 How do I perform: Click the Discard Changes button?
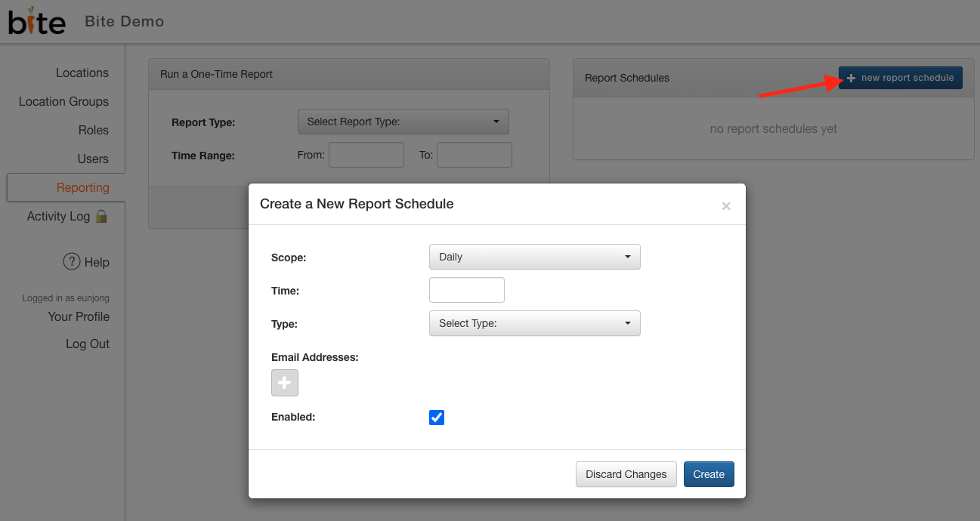tap(626, 474)
